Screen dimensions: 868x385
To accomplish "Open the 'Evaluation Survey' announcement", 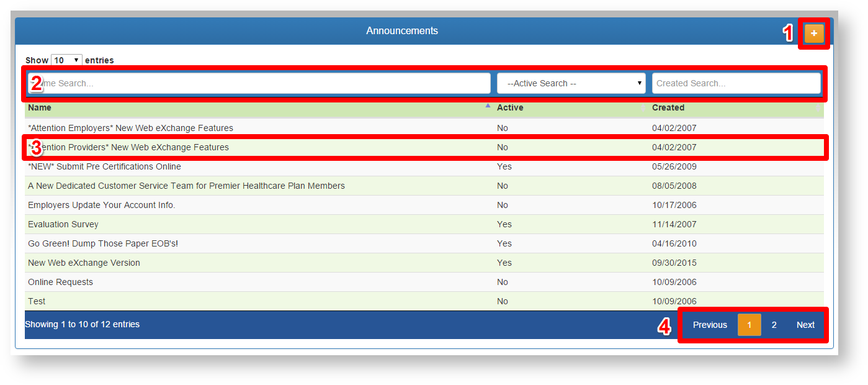I will [x=424, y=224].
